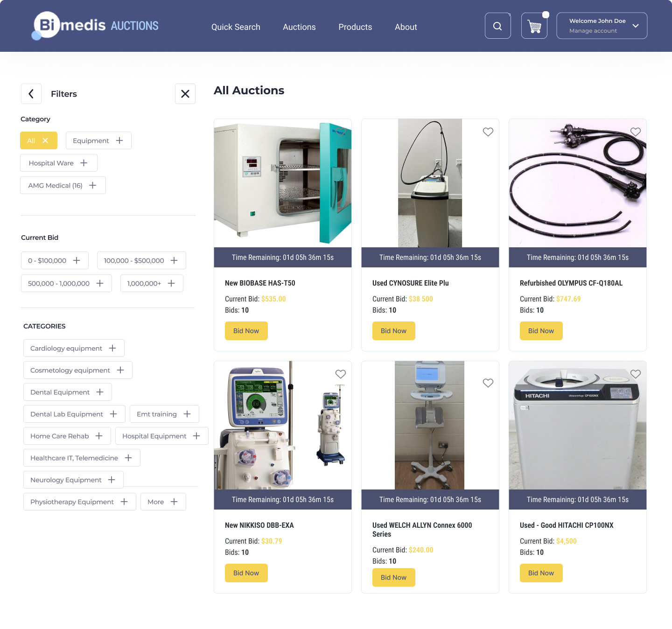
Task: Open Quick Search menu item
Action: tap(236, 27)
